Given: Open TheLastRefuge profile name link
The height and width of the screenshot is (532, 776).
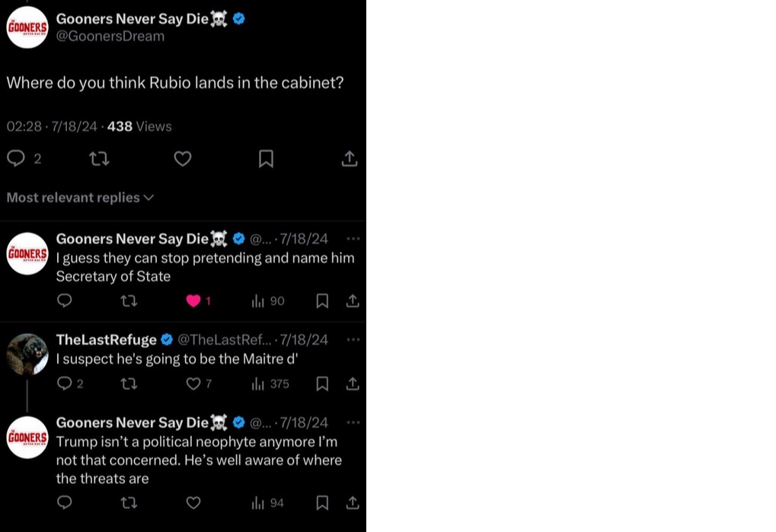Looking at the screenshot, I should tap(107, 339).
